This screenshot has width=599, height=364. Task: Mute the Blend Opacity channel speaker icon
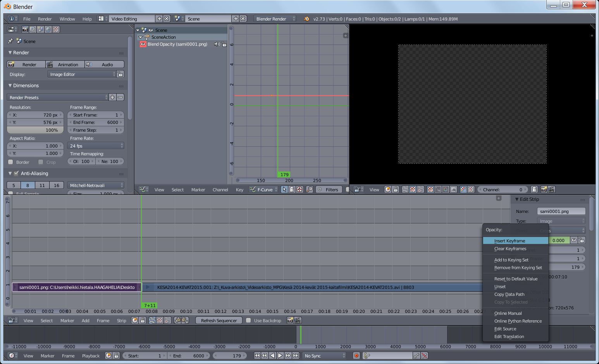pyautogui.click(x=217, y=44)
